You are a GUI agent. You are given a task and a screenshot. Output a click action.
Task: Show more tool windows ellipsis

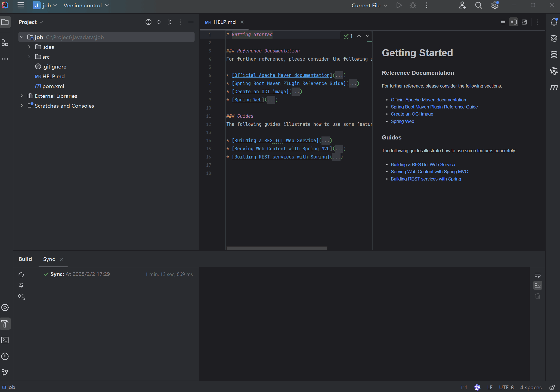pos(5,59)
